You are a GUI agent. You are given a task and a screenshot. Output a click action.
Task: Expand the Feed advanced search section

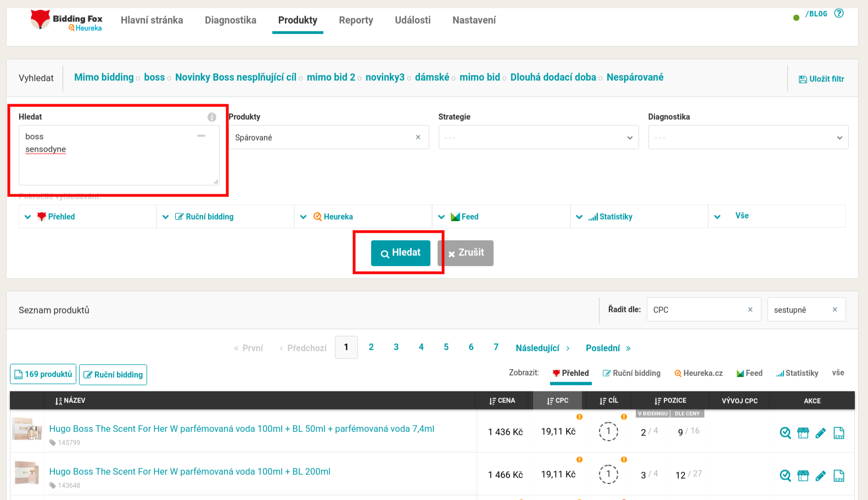tap(501, 216)
